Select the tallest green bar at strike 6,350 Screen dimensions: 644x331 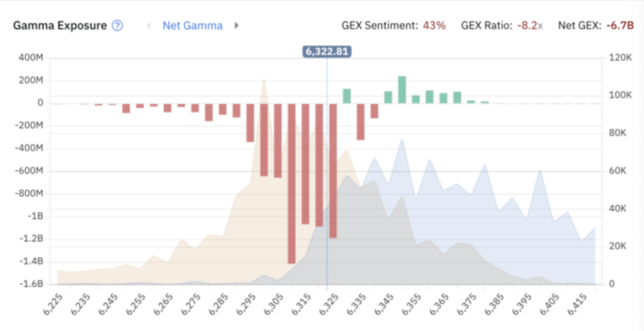click(402, 90)
